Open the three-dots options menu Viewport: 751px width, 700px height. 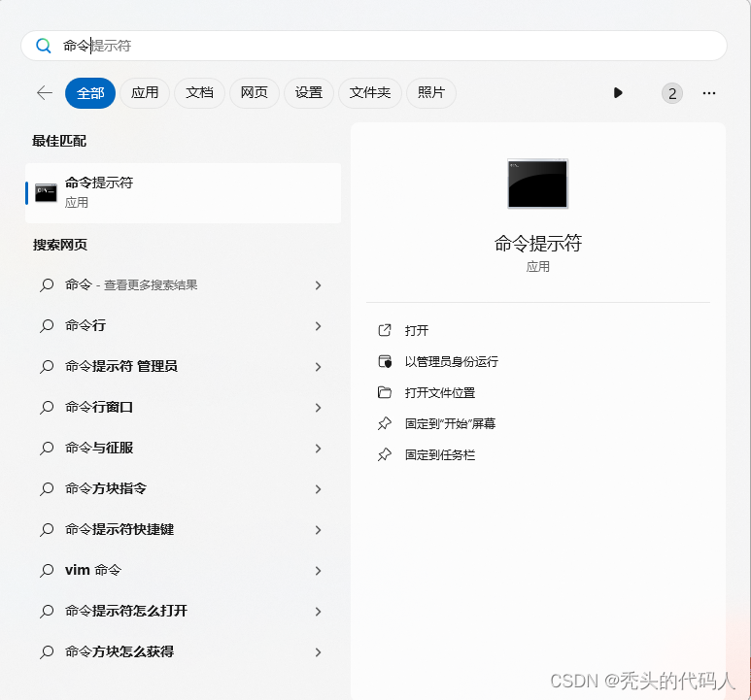(709, 93)
